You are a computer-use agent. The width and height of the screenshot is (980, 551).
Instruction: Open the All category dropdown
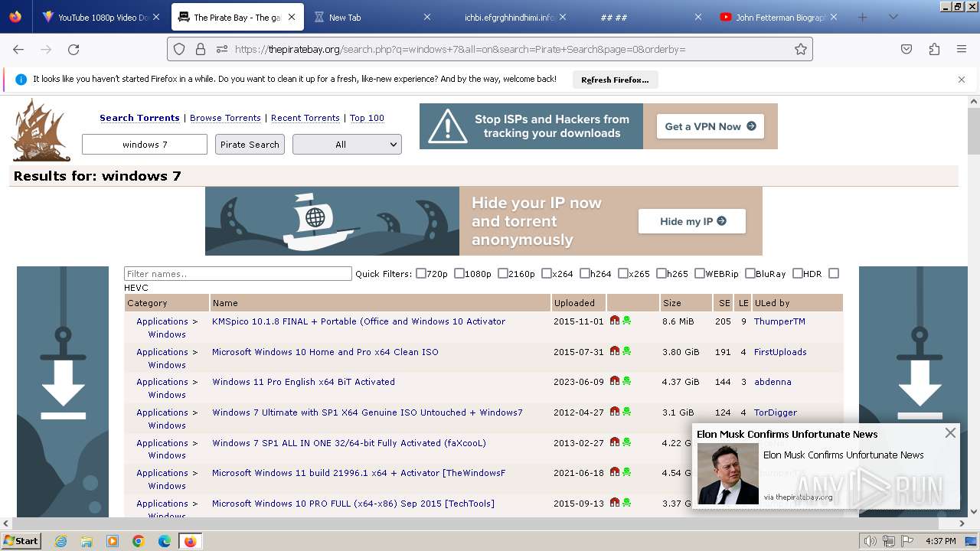pos(347,145)
